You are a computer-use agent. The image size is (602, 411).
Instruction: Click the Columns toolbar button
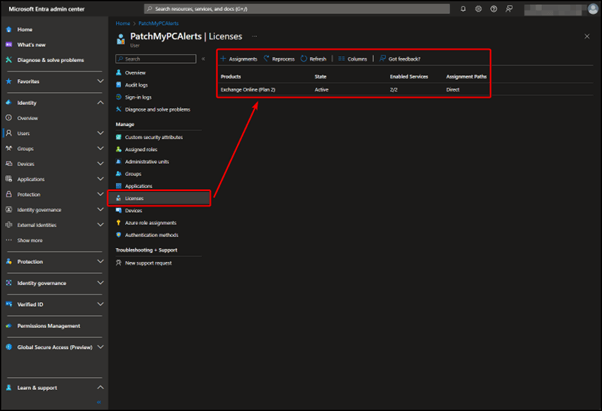352,59
